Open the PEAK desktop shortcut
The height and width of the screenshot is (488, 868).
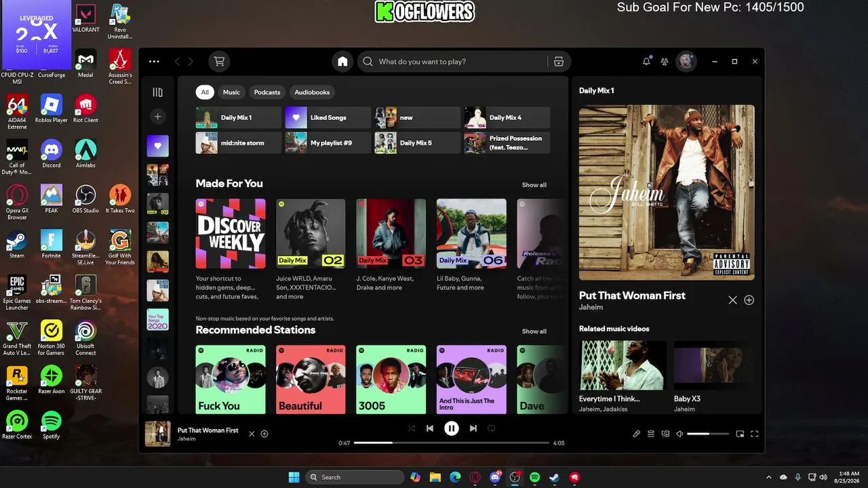click(52, 199)
